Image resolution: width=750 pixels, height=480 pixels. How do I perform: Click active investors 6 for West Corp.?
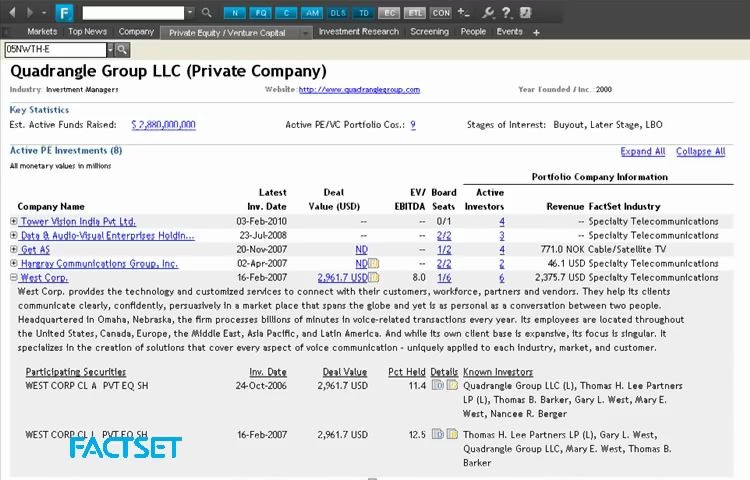(502, 278)
